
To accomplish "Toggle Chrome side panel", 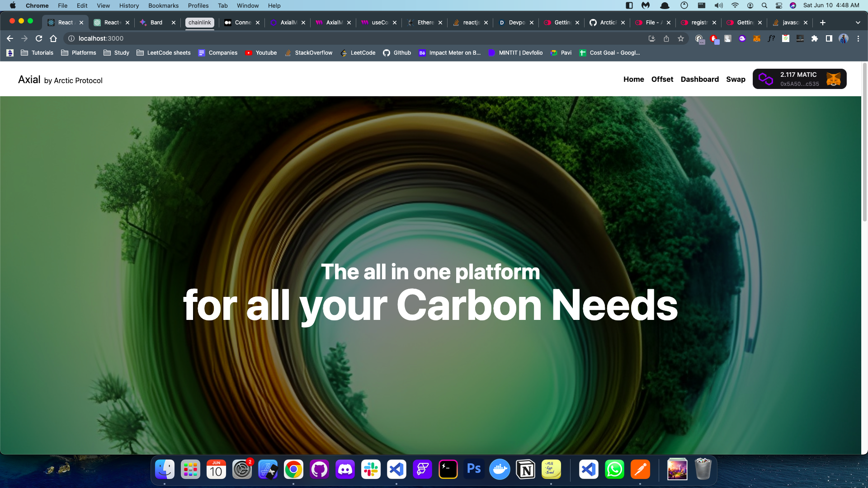I will coord(829,38).
